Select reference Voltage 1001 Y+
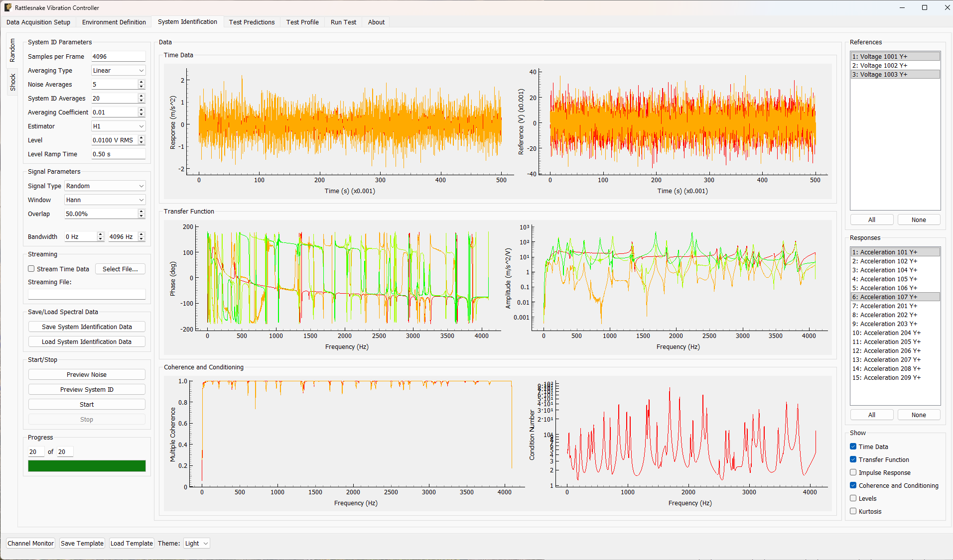 click(x=895, y=57)
